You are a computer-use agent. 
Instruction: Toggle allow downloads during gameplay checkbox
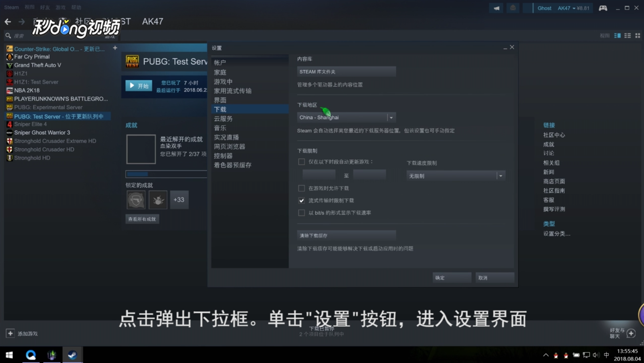pos(302,188)
